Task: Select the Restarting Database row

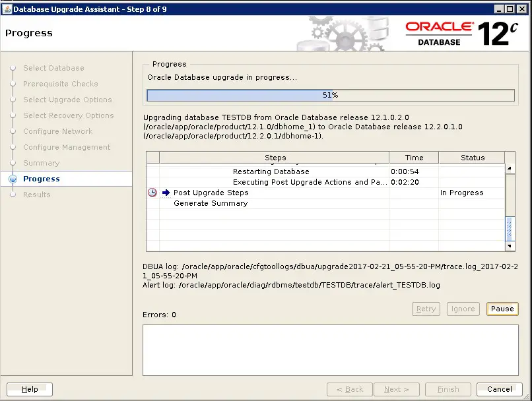Action: click(x=325, y=171)
